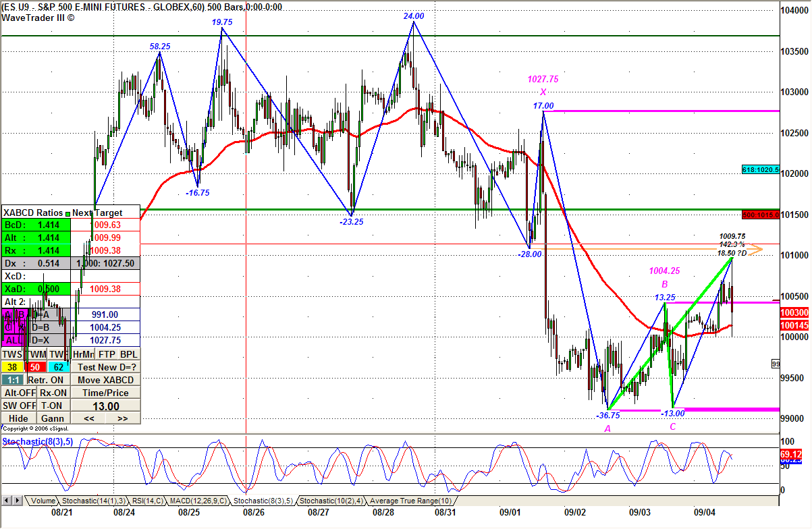Select the yellow 38 swatch
This screenshot has width=812, height=529.
[x=12, y=367]
